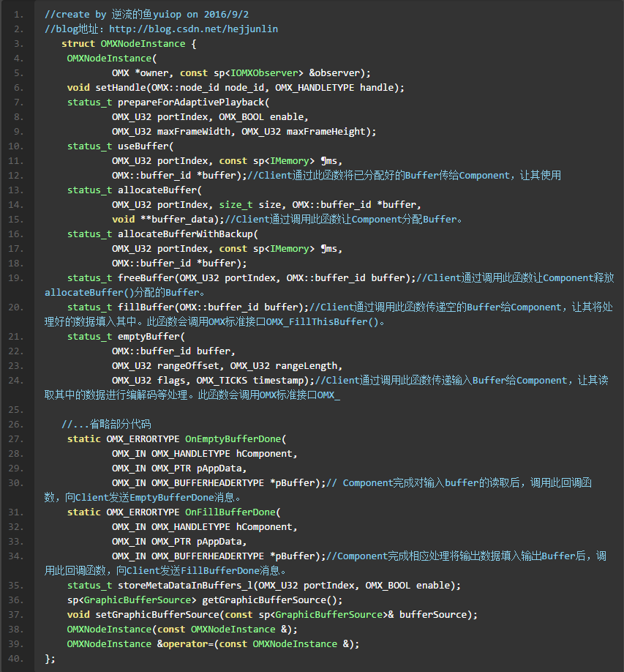Click 'prepareForAdaptivePlayback(' on line 7
624x672 pixels.
point(194,102)
